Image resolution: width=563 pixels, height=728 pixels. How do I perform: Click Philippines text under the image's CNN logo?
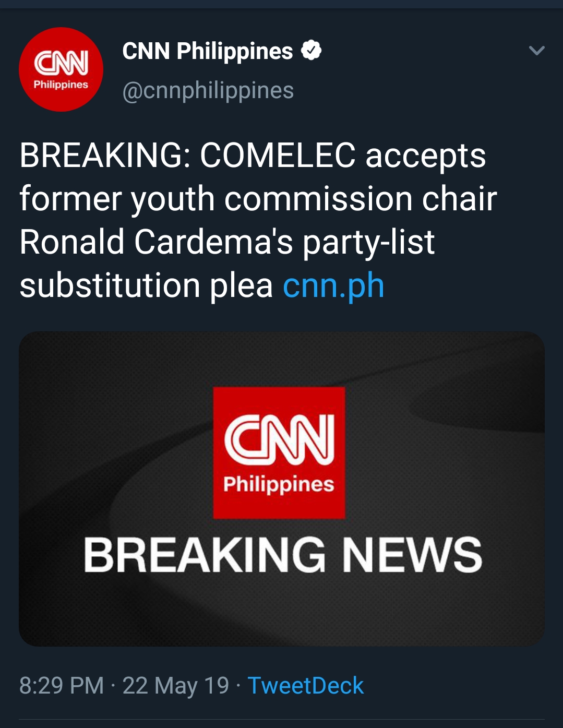click(x=279, y=484)
